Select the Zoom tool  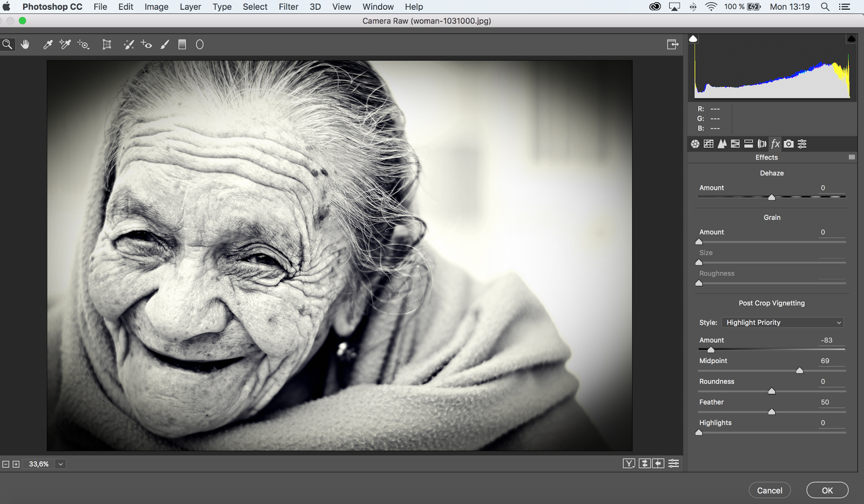click(x=7, y=44)
